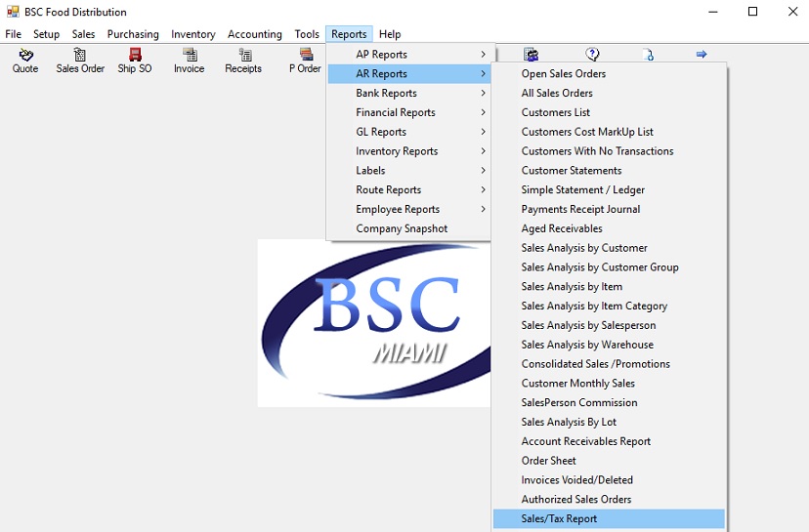
Task: Open the Purchasing menu
Action: 133,34
